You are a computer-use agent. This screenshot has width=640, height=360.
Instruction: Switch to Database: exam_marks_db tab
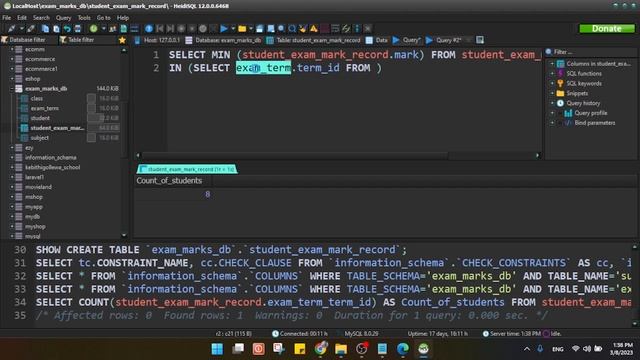(x=223, y=40)
